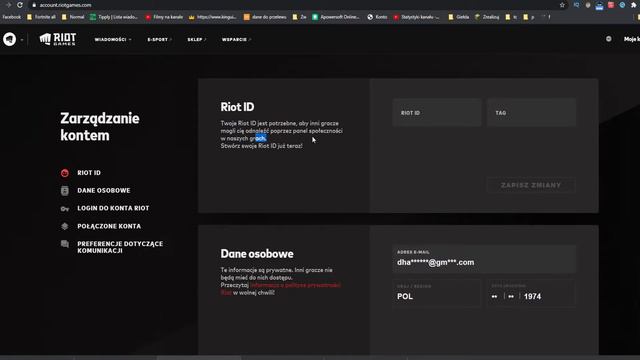The height and width of the screenshot is (360, 640).
Task: Open the Riot Games logo home link
Action: pyautogui.click(x=58, y=39)
